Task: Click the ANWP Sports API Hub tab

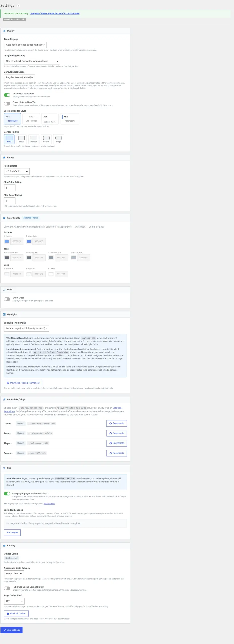Action: pyautogui.click(x=14, y=19)
